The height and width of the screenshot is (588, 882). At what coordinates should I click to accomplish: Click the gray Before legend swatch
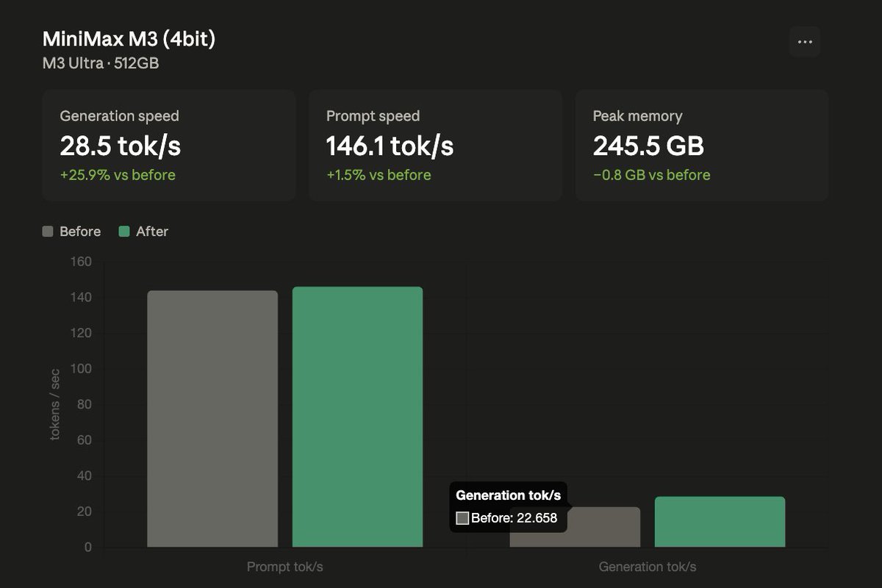48,232
